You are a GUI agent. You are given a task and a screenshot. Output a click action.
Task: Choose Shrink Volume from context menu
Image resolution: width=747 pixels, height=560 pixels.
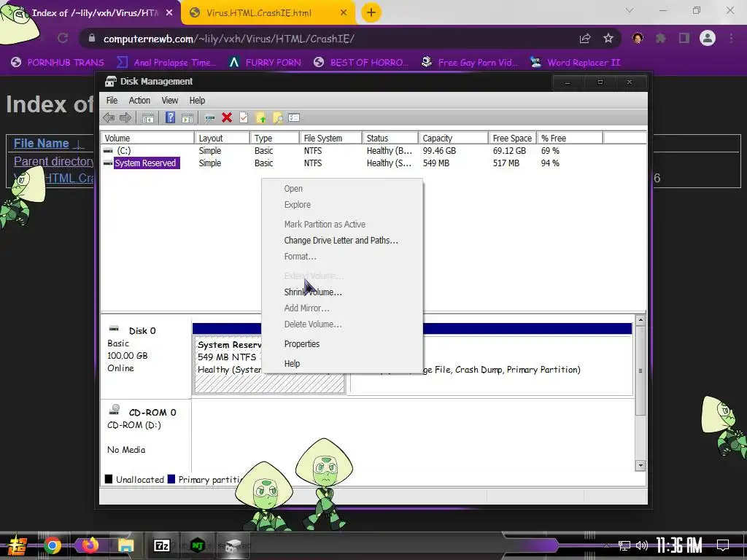coord(341,292)
